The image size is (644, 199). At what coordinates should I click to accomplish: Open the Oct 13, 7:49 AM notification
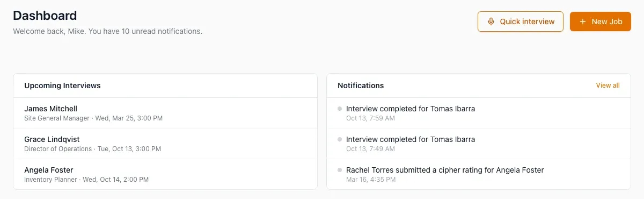tap(479, 144)
